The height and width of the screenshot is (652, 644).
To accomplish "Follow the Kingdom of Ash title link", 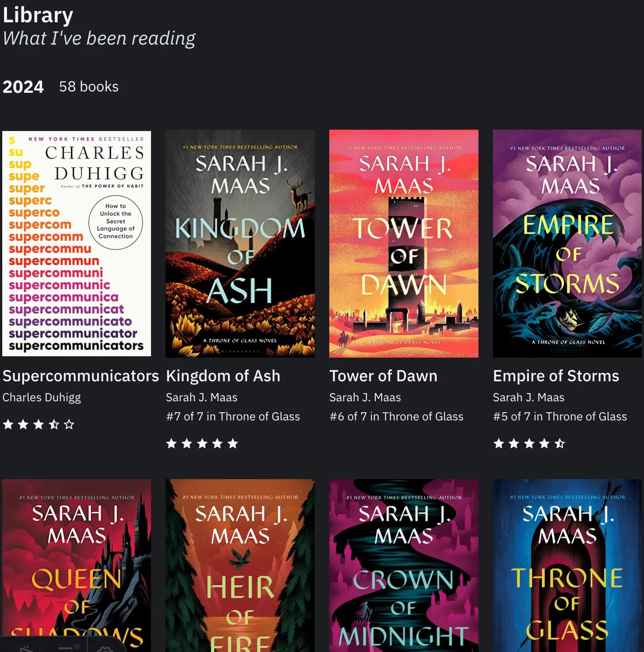I will (x=223, y=376).
